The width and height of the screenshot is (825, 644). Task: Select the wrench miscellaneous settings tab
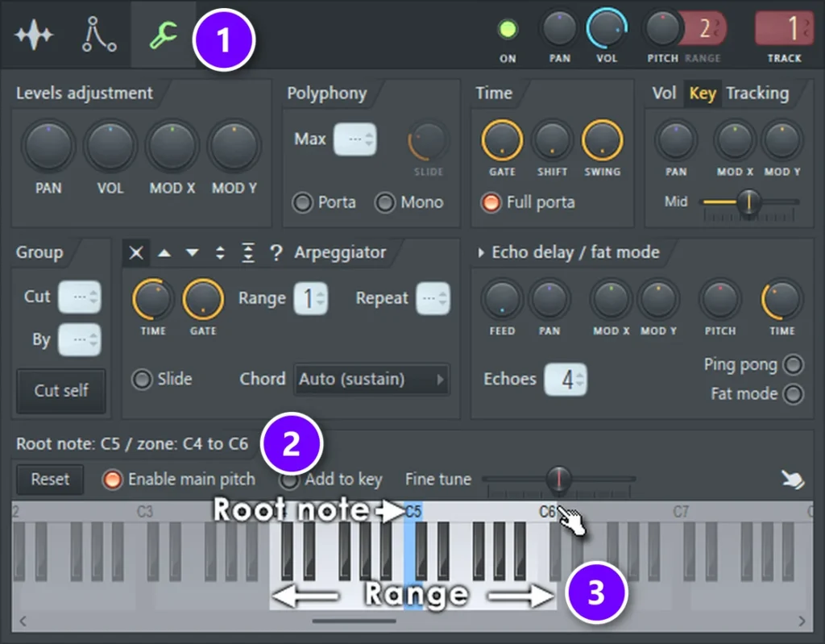pyautogui.click(x=163, y=35)
